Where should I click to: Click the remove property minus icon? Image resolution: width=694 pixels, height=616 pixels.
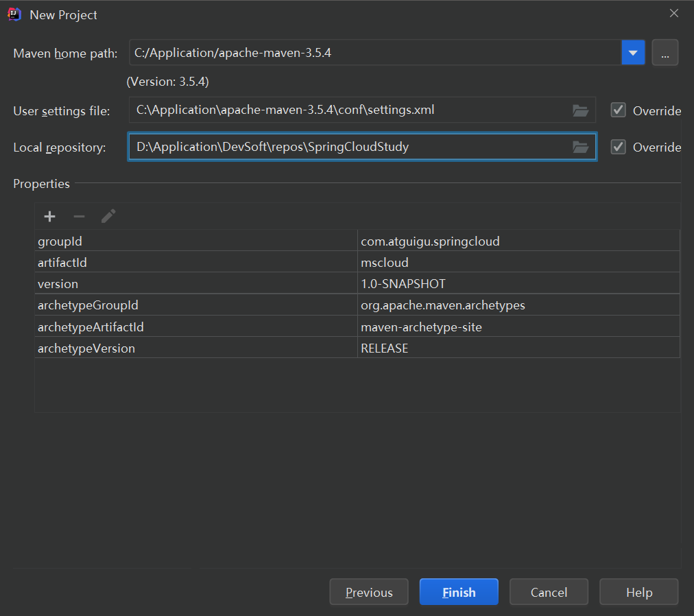79,217
